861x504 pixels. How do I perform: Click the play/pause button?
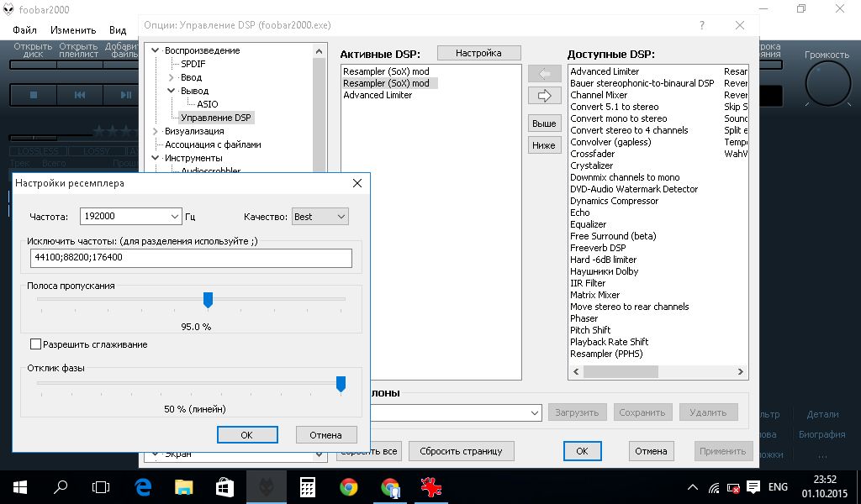click(x=126, y=95)
